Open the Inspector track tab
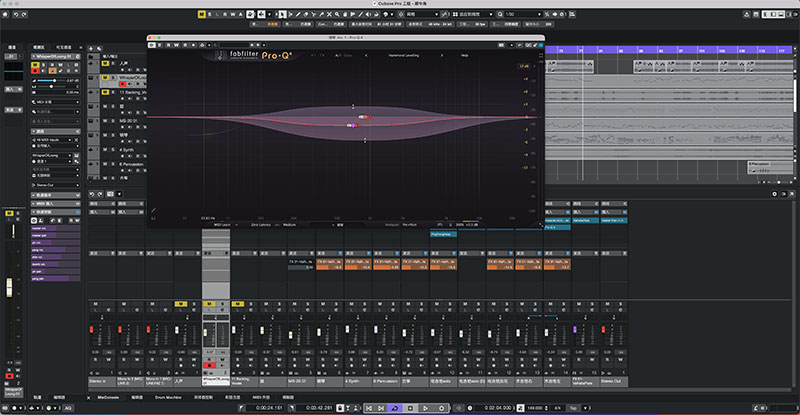The height and width of the screenshot is (415, 800). tap(39, 47)
